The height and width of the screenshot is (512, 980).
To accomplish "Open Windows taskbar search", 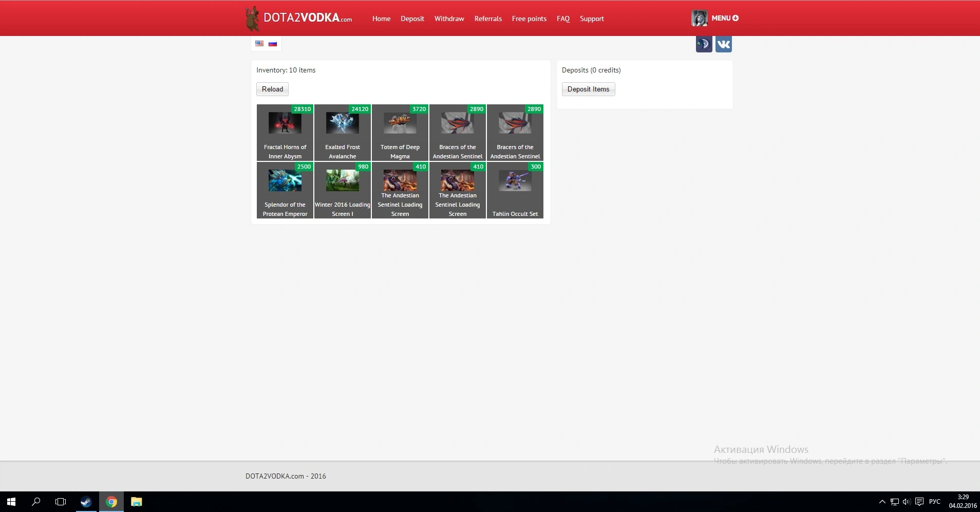I will [x=36, y=502].
